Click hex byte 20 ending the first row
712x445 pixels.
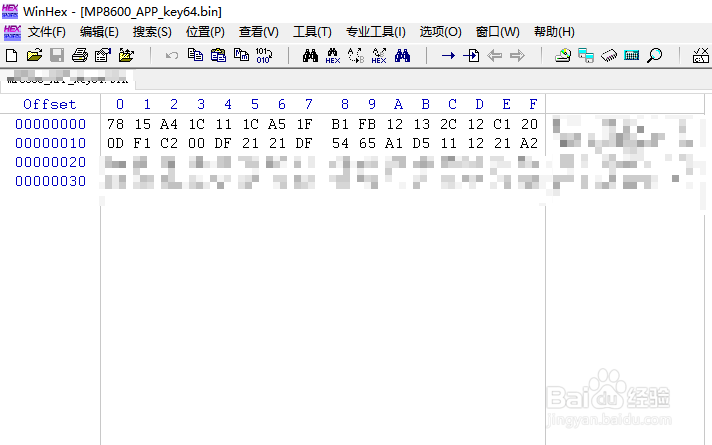pyautogui.click(x=529, y=124)
